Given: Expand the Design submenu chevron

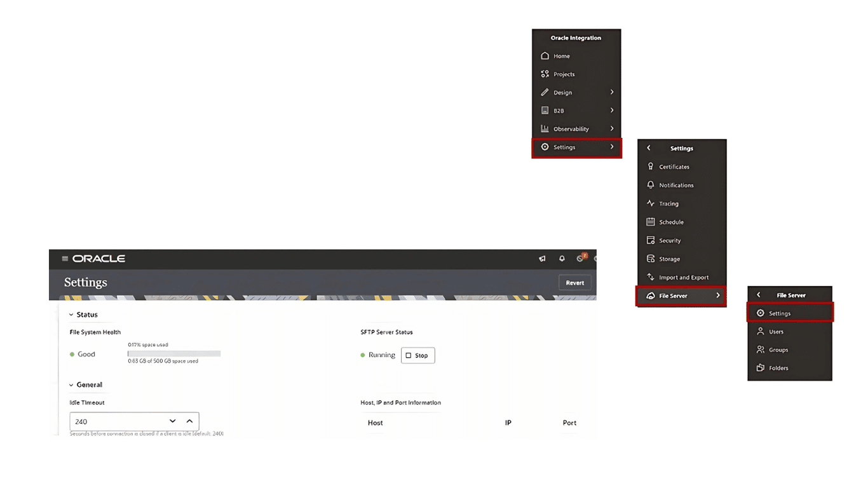Looking at the screenshot, I should pos(612,92).
